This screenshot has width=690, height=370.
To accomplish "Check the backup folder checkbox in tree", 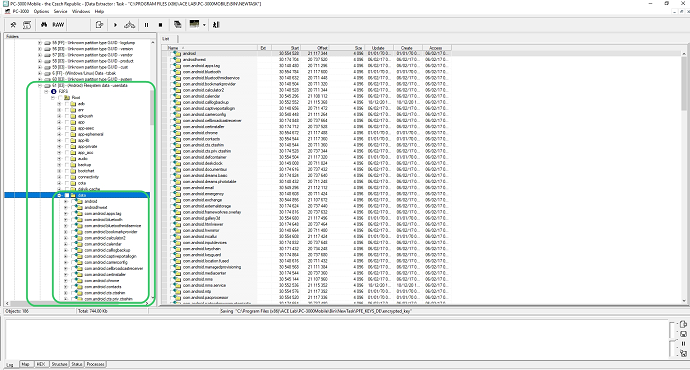I will [x=67, y=165].
